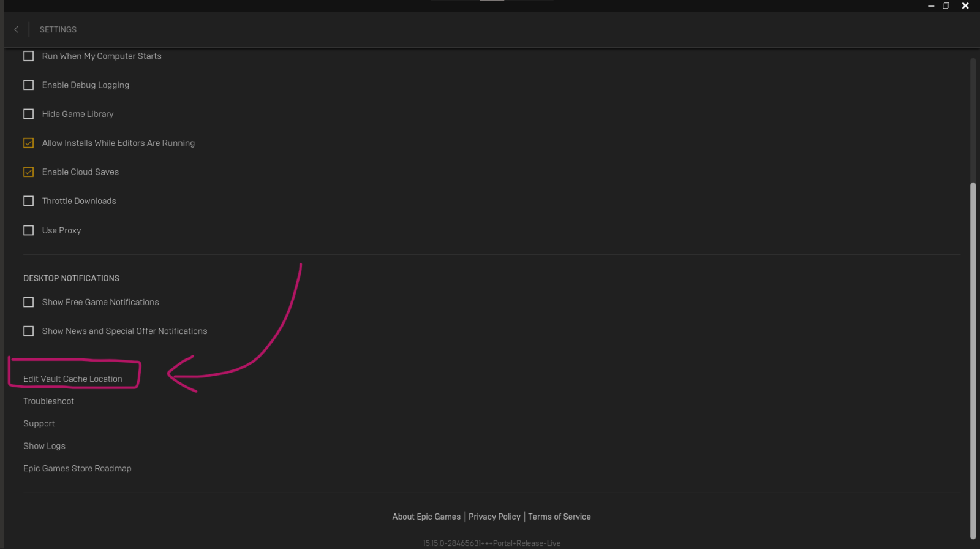Image resolution: width=980 pixels, height=549 pixels.
Task: Open the Privacy Policy link
Action: pos(494,517)
